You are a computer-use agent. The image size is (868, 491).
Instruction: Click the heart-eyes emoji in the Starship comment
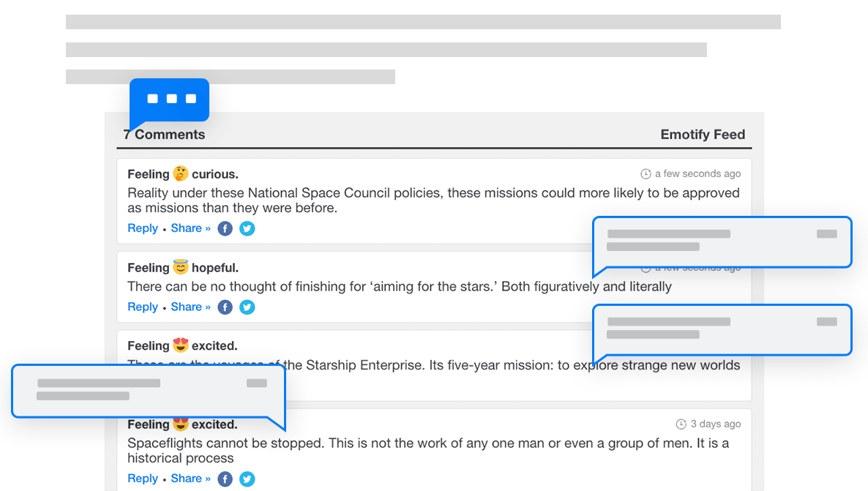[x=181, y=345]
